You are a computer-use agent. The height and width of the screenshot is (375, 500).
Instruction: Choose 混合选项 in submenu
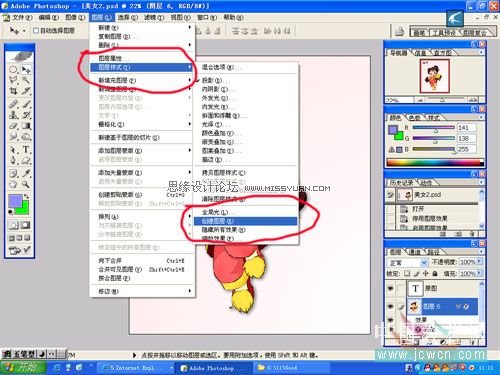coord(245,67)
